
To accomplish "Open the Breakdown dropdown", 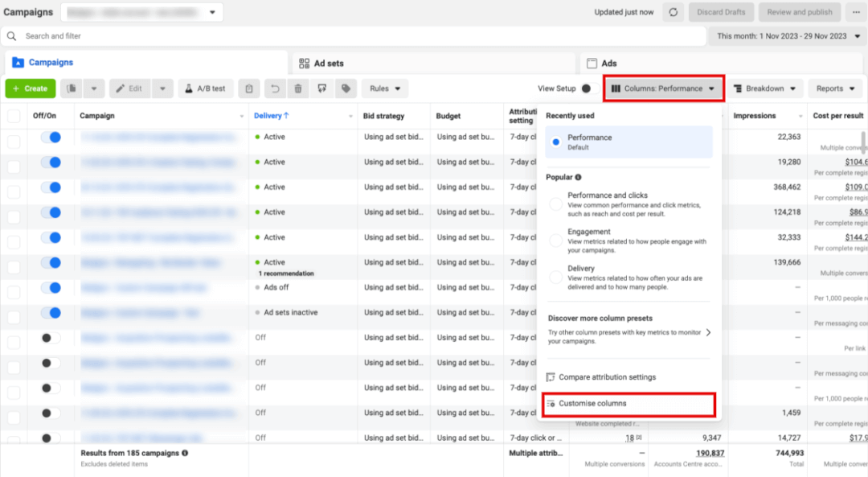I will coord(764,88).
